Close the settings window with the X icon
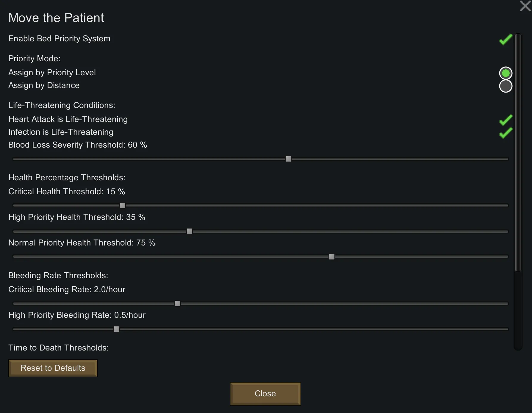The image size is (532, 413). (525, 6)
